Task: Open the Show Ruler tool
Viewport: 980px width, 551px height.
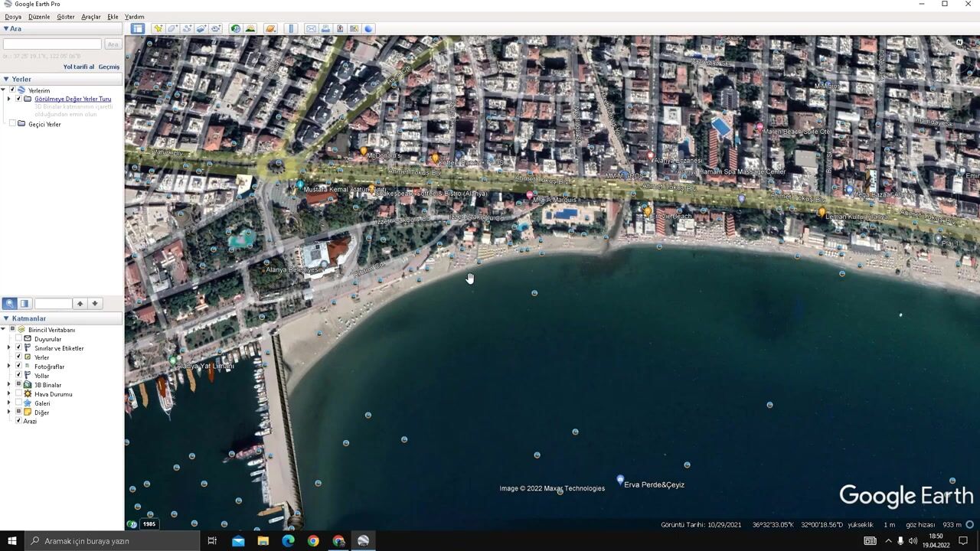Action: pos(291,28)
